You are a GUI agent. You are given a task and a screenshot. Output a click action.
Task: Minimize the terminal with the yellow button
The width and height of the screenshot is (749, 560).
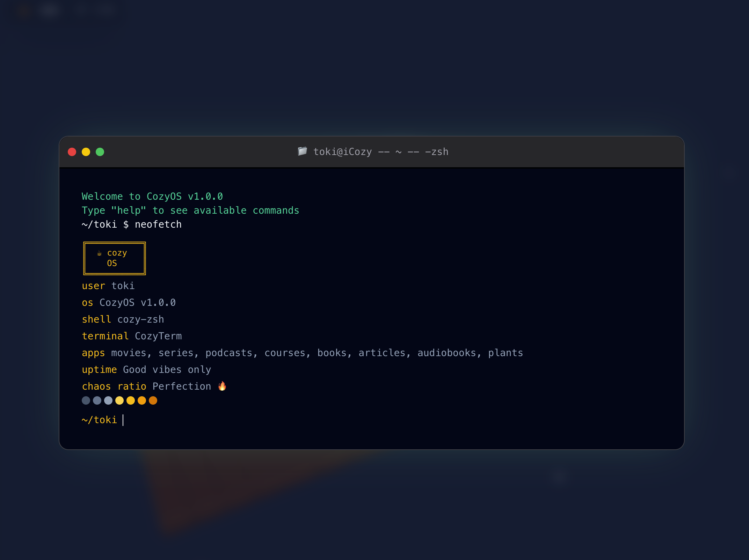click(x=86, y=152)
